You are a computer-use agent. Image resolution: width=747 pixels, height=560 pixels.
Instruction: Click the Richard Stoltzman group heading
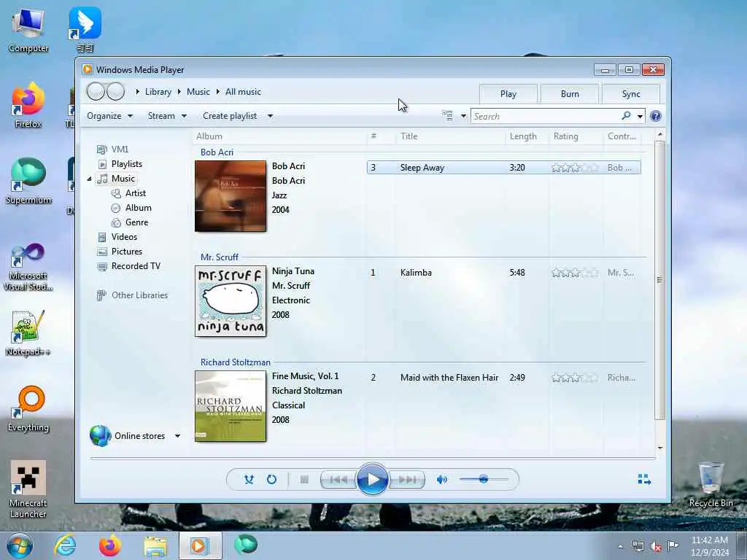(x=236, y=362)
